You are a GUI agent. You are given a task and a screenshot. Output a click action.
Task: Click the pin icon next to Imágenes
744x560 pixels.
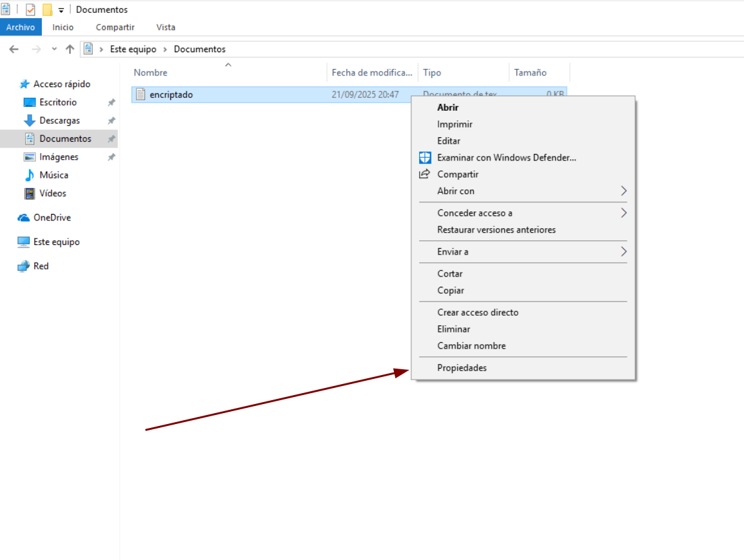pos(112,157)
